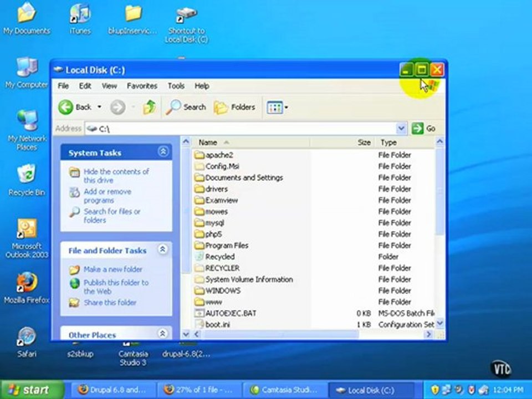Open the View menu
The image size is (532, 399).
click(x=109, y=86)
